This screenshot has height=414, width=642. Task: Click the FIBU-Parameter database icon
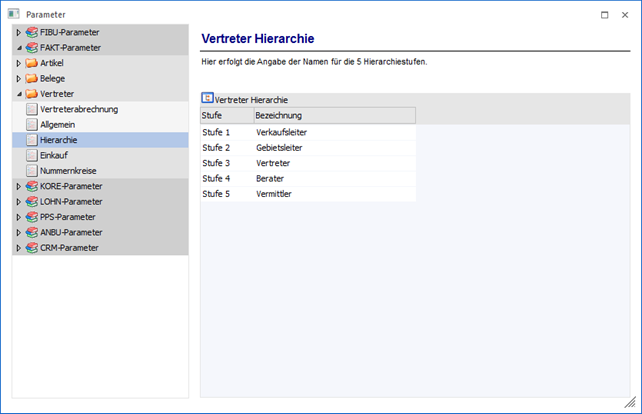(x=32, y=32)
